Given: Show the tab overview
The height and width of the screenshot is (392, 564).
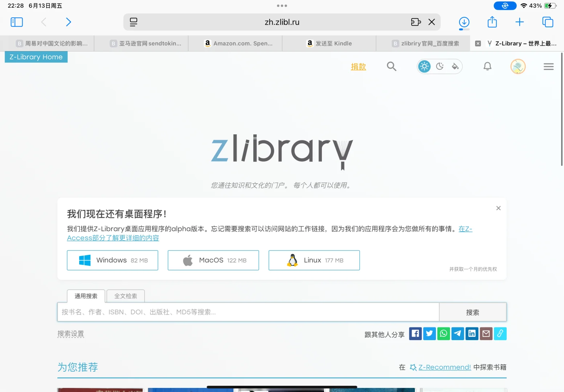Looking at the screenshot, I should pos(548,22).
